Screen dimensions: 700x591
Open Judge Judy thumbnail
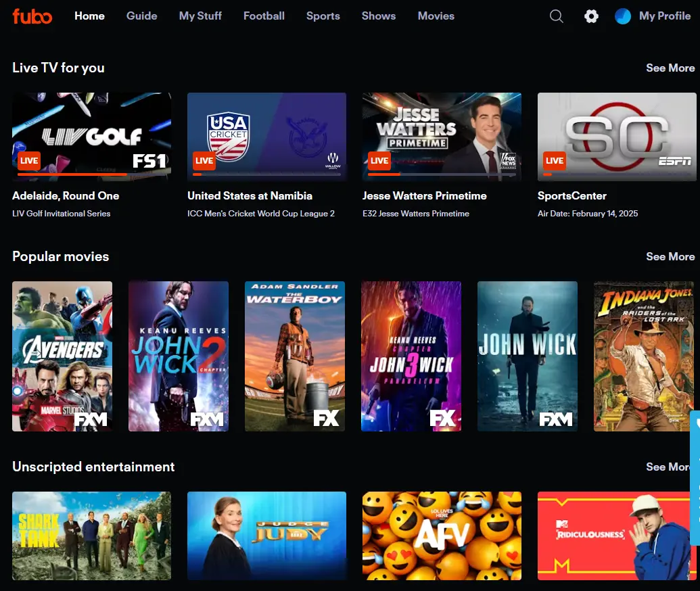pyautogui.click(x=266, y=536)
